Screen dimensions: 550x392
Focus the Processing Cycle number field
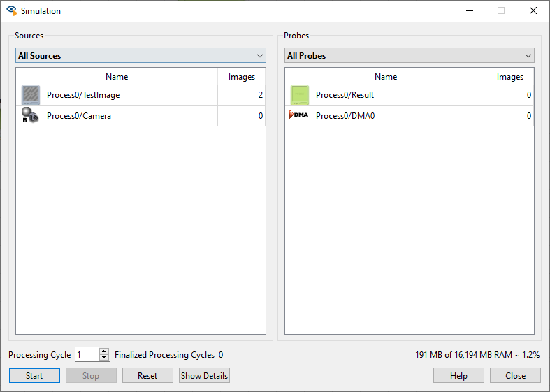pyautogui.click(x=87, y=354)
